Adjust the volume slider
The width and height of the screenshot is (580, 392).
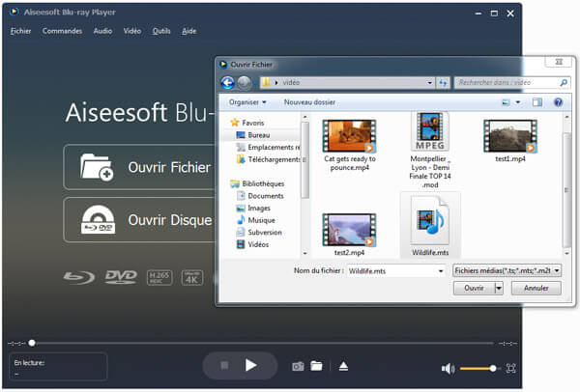479,368
